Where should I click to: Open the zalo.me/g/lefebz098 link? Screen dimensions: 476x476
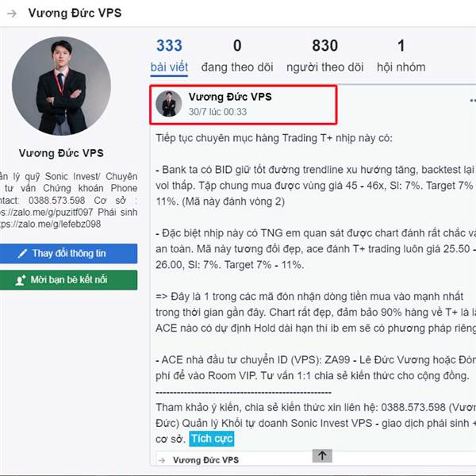click(x=50, y=224)
